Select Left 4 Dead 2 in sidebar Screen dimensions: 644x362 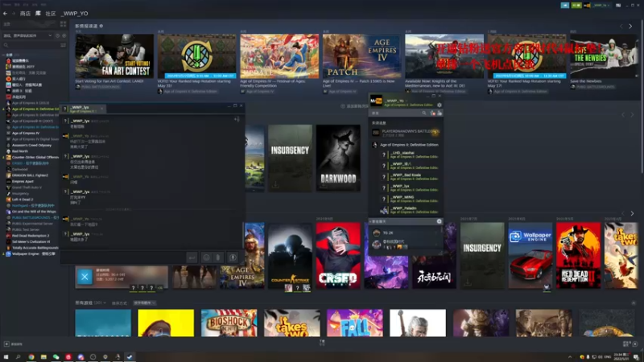pyautogui.click(x=23, y=200)
